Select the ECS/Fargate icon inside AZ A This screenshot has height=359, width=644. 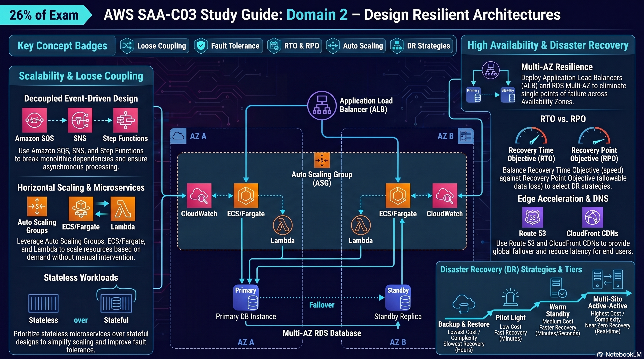coord(246,196)
